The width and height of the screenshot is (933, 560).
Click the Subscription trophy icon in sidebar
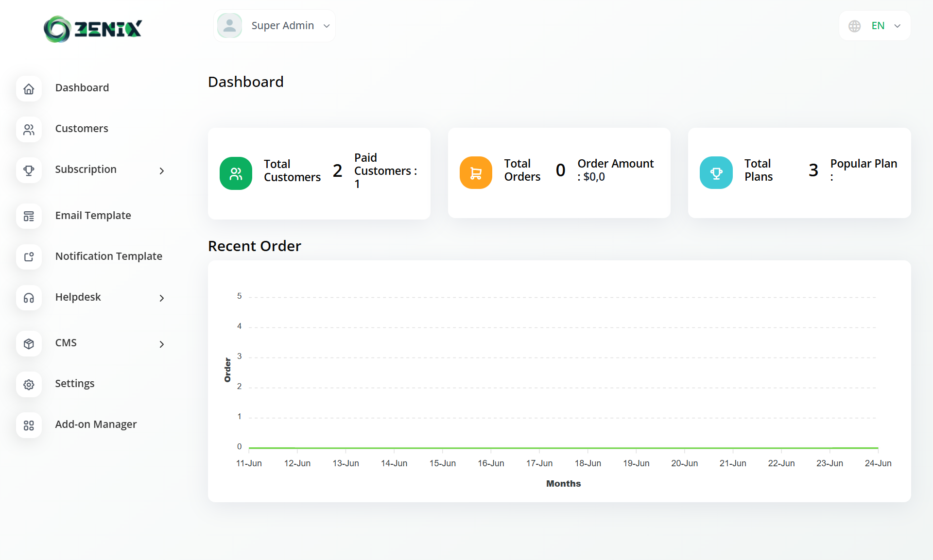[29, 170]
